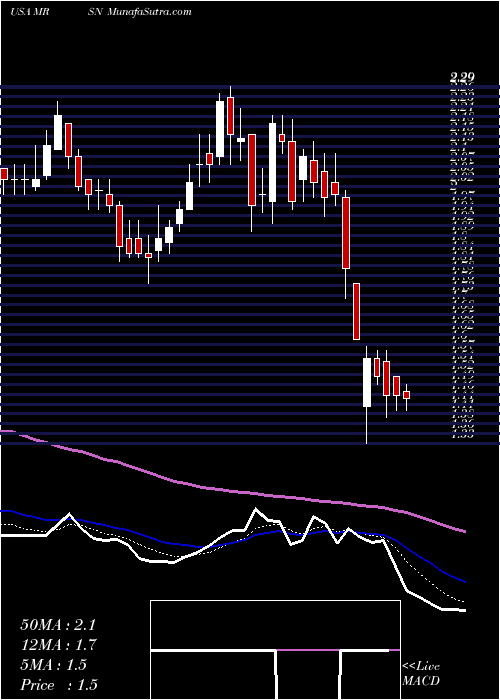Click the MunafaSutra.com header text
The image size is (500, 700).
tap(150, 12)
